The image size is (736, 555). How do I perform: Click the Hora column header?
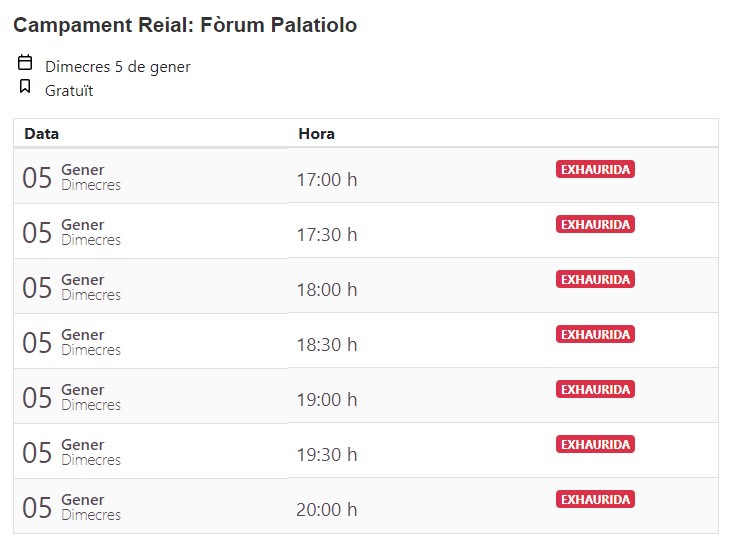[x=316, y=134]
